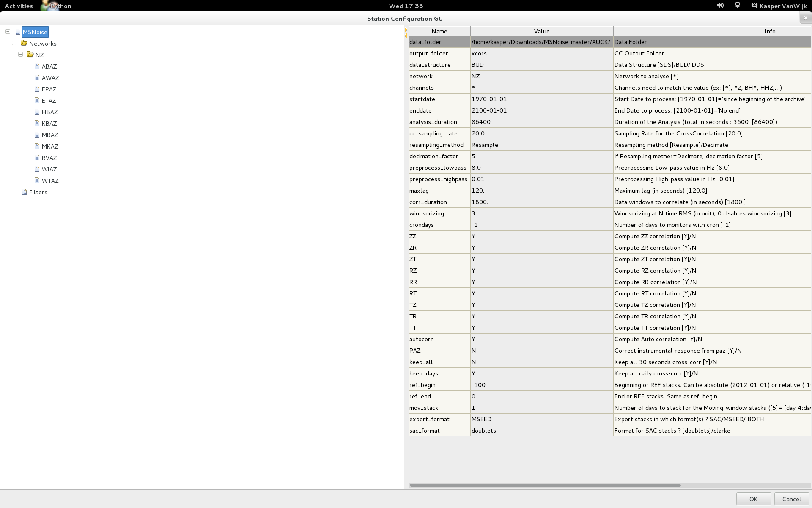Screen dimensions: 812x508
Task: Click the horizontal scrollbar under the table
Action: (545, 485)
